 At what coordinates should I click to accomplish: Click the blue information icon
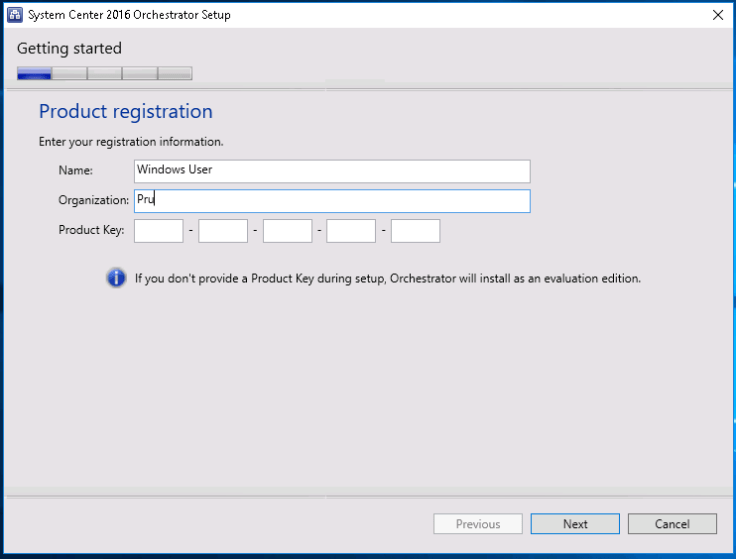[x=116, y=278]
